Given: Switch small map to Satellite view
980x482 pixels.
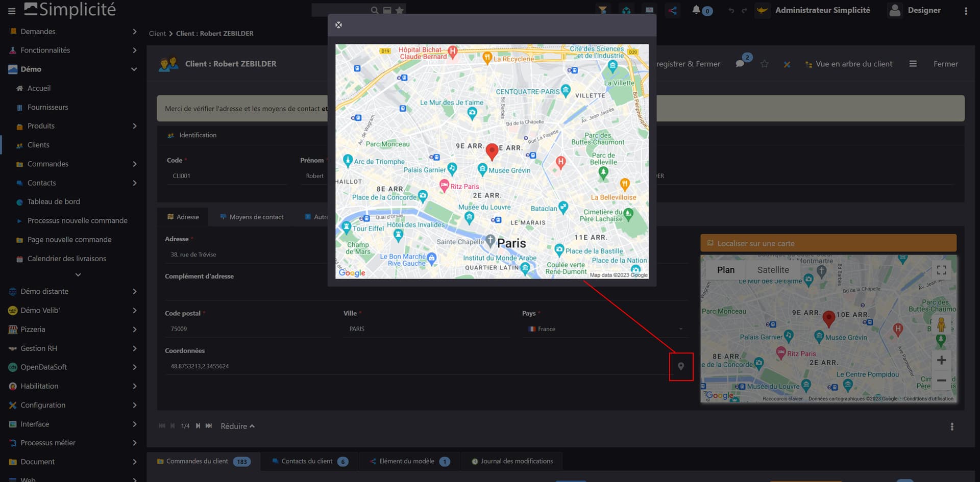Looking at the screenshot, I should tap(773, 270).
